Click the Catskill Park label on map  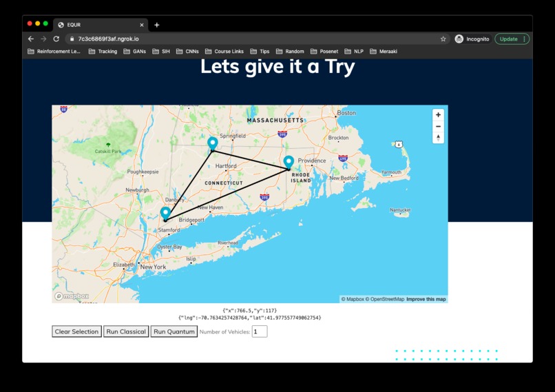[108, 151]
